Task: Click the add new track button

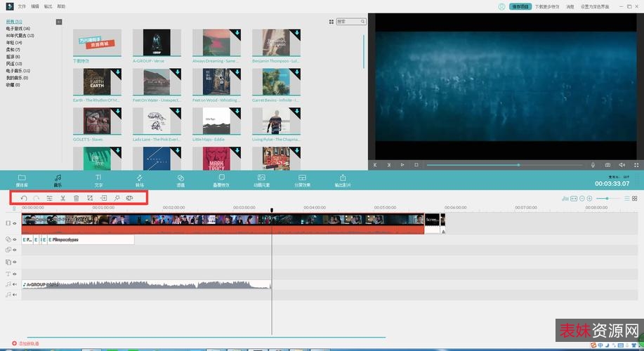Action: click(25, 343)
